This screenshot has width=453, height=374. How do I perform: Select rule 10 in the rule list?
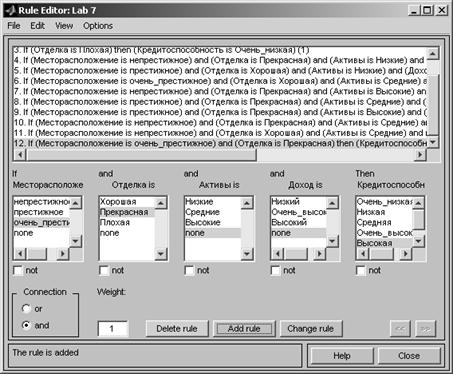[220, 122]
